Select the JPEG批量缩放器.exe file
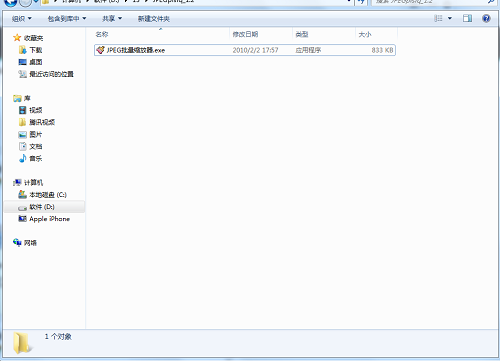 (x=245, y=50)
